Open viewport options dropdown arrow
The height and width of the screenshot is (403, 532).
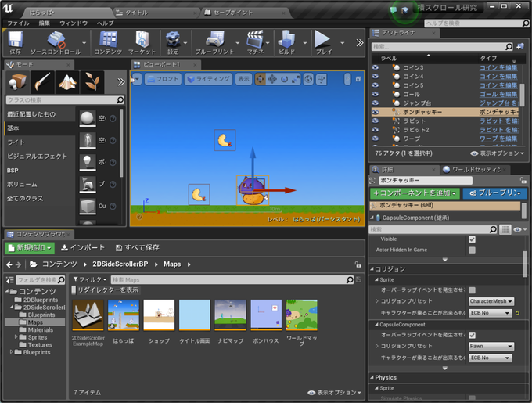point(136,79)
